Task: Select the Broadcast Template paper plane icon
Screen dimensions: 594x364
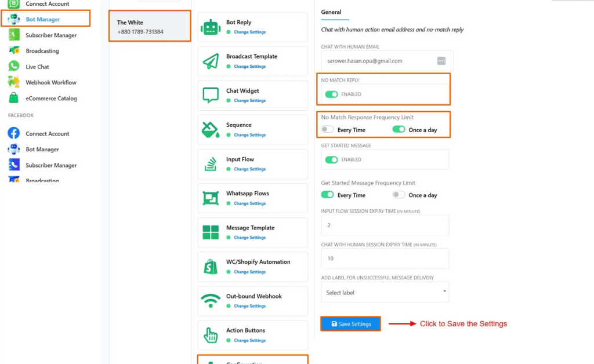Action: click(x=211, y=61)
